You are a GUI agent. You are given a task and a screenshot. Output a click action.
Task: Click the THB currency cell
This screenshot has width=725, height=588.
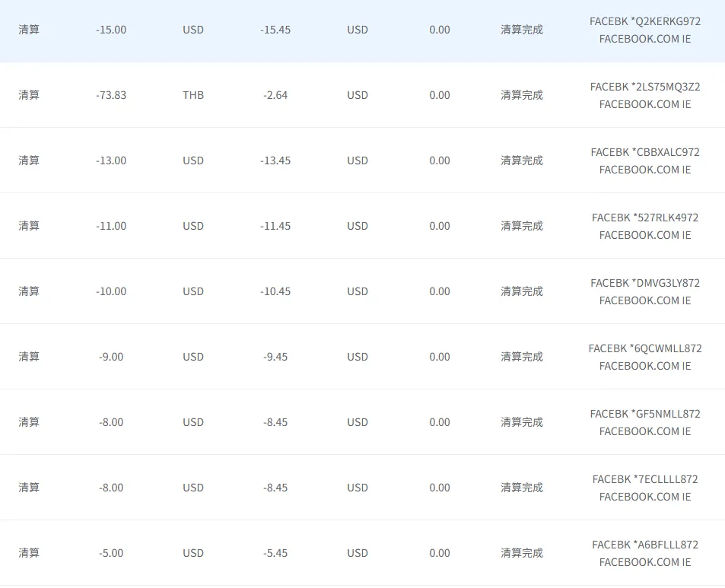point(193,95)
